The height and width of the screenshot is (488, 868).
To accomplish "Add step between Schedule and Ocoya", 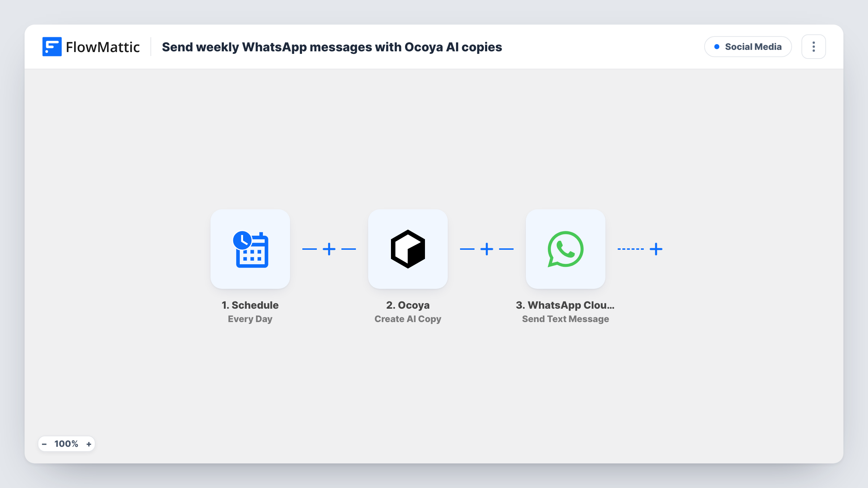I will pos(329,249).
